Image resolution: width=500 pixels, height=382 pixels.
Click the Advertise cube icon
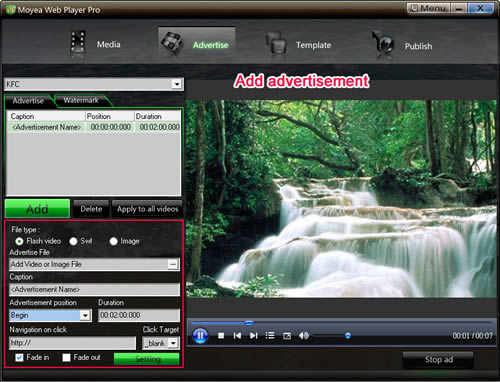(x=172, y=43)
